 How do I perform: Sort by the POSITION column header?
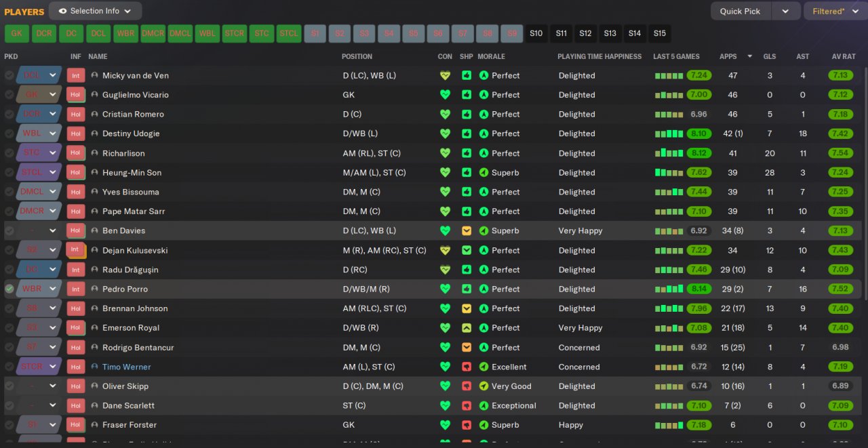pyautogui.click(x=357, y=56)
